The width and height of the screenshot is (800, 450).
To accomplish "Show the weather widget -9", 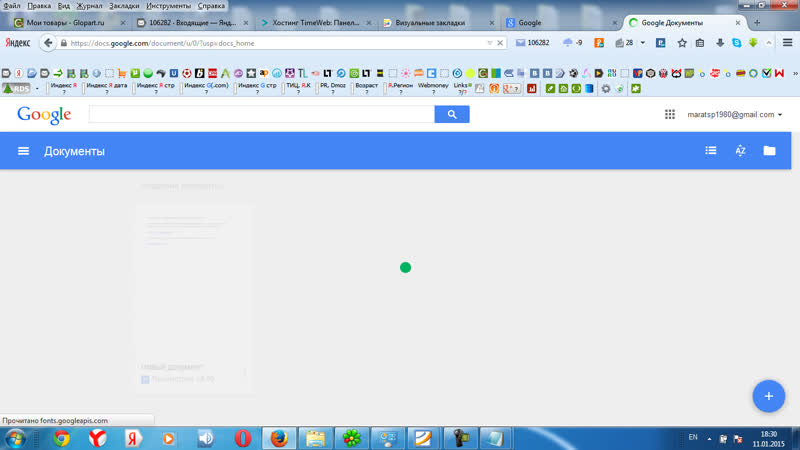I will pyautogui.click(x=572, y=43).
